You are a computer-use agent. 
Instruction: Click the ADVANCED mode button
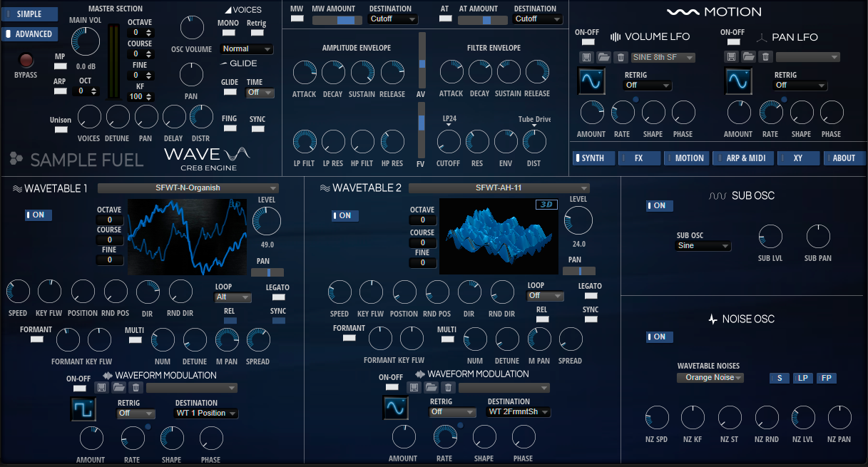29,34
